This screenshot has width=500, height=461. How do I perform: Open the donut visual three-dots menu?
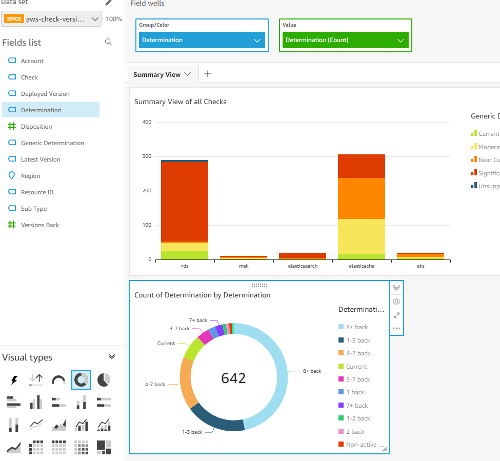click(396, 328)
